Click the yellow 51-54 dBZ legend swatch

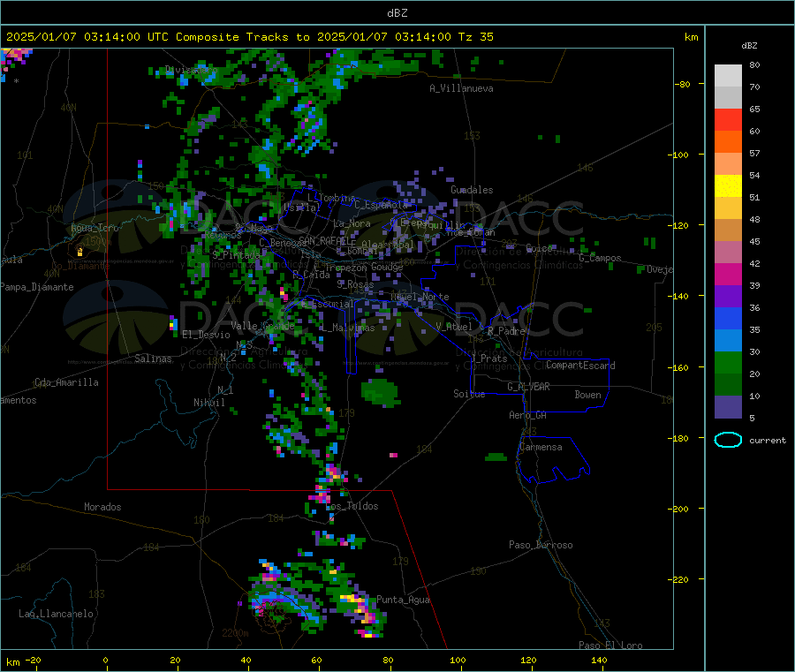click(728, 186)
